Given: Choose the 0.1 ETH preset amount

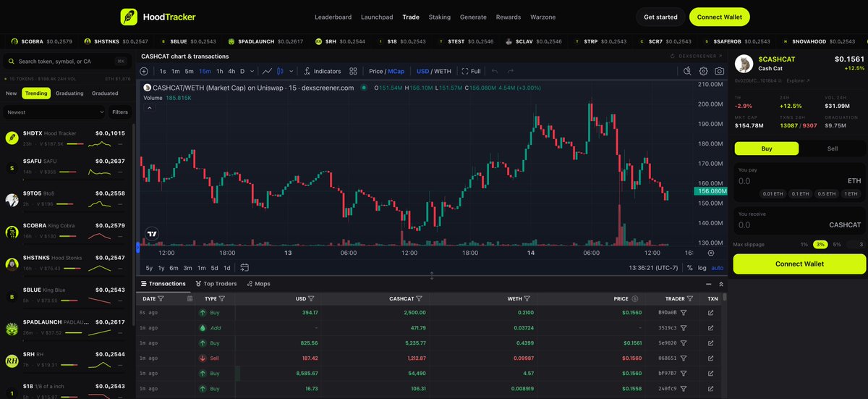Looking at the screenshot, I should click(x=800, y=193).
